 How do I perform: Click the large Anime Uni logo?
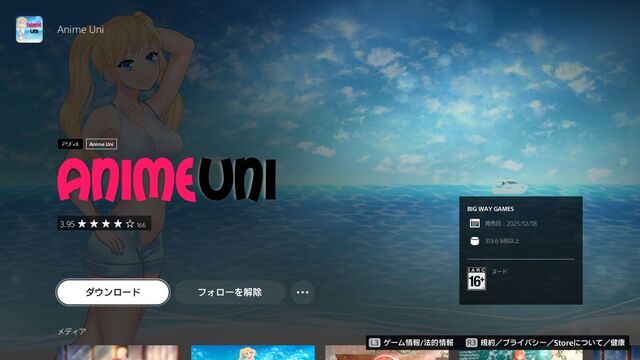[x=167, y=180]
